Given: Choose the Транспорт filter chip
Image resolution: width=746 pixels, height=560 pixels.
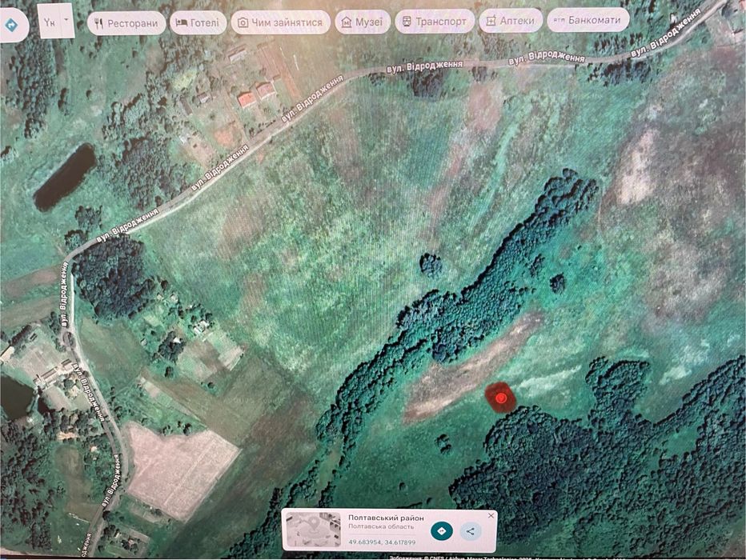Looking at the screenshot, I should point(435,22).
